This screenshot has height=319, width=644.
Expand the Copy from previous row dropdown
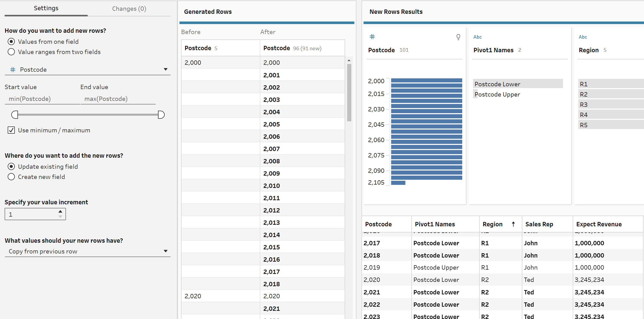(165, 251)
